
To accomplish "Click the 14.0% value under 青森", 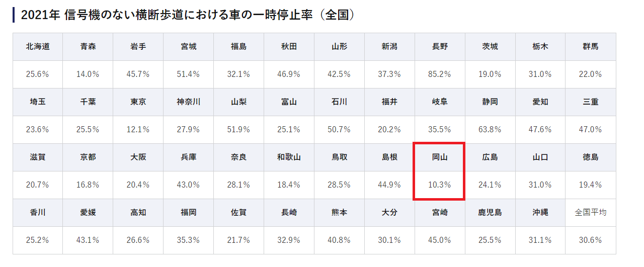I will click(x=88, y=74).
